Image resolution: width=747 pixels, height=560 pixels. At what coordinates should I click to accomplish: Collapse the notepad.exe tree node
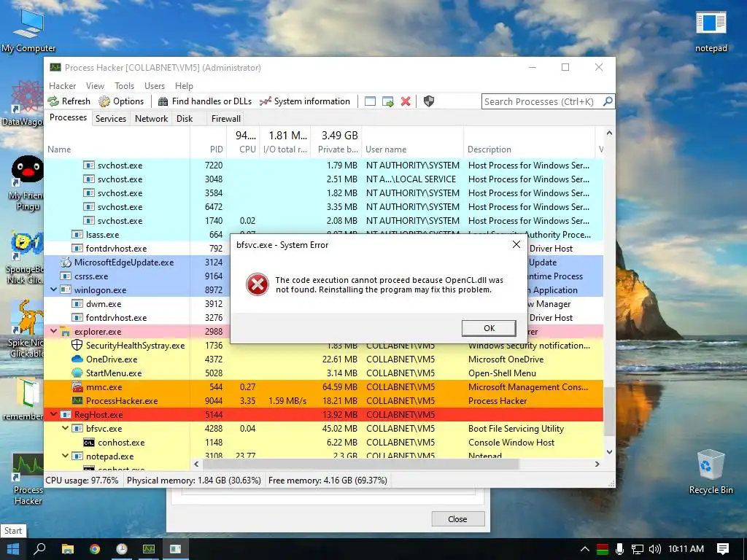coord(65,456)
